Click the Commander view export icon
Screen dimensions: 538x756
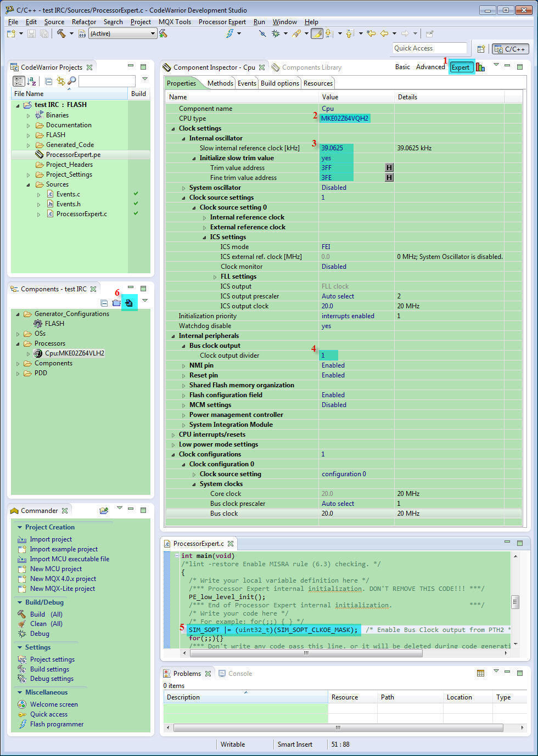104,510
